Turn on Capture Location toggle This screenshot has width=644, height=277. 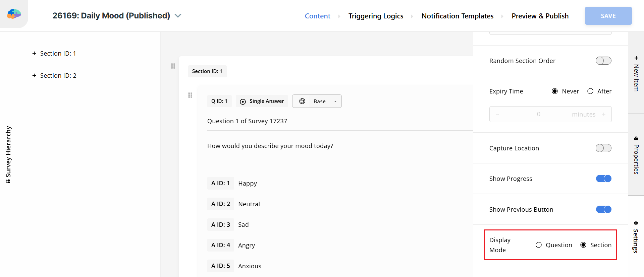tap(603, 148)
